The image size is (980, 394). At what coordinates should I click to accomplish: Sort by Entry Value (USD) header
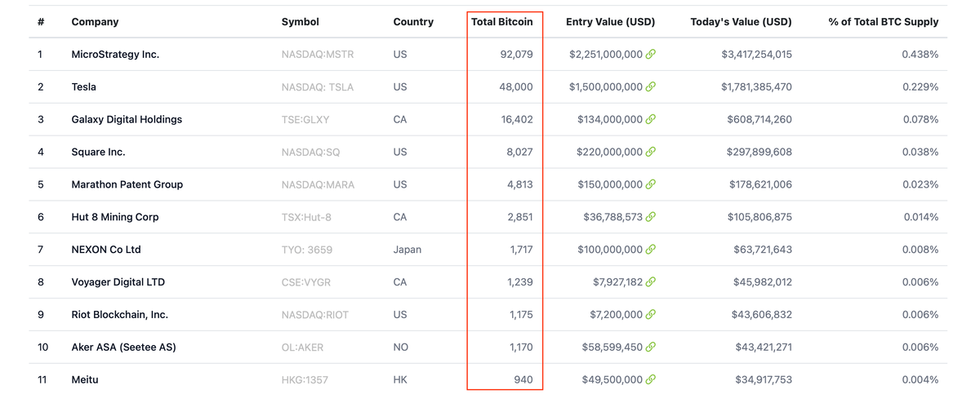coord(610,22)
